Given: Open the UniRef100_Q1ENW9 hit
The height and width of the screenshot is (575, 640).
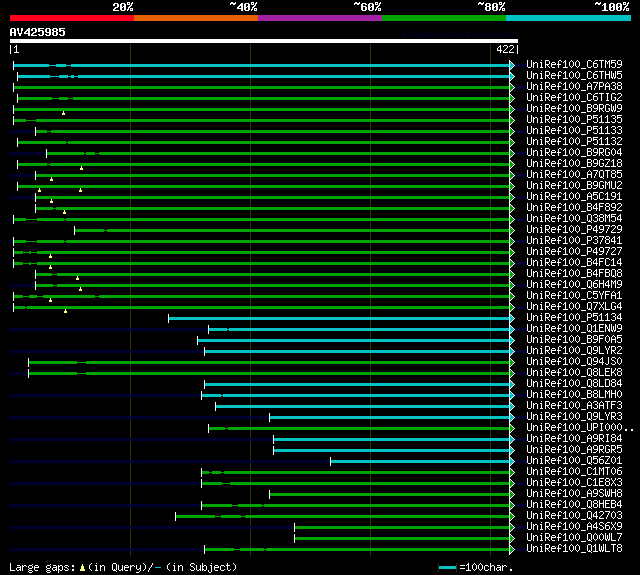Looking at the screenshot, I should click(x=574, y=328).
